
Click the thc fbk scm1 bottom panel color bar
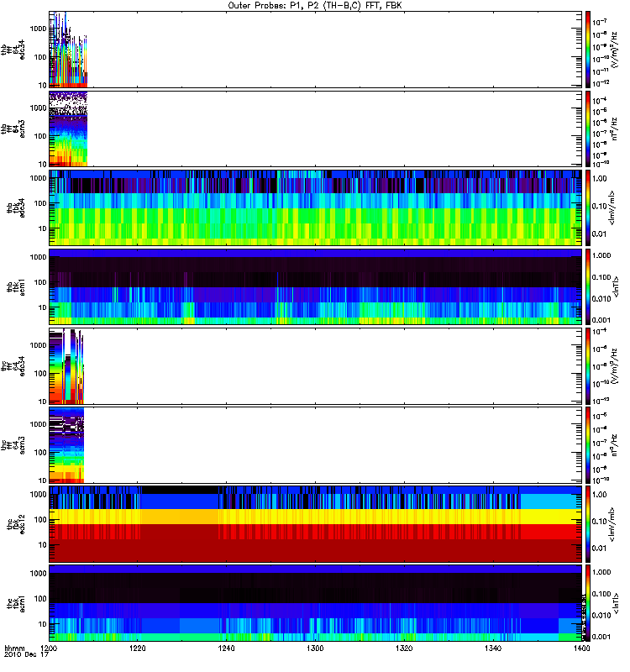click(588, 602)
